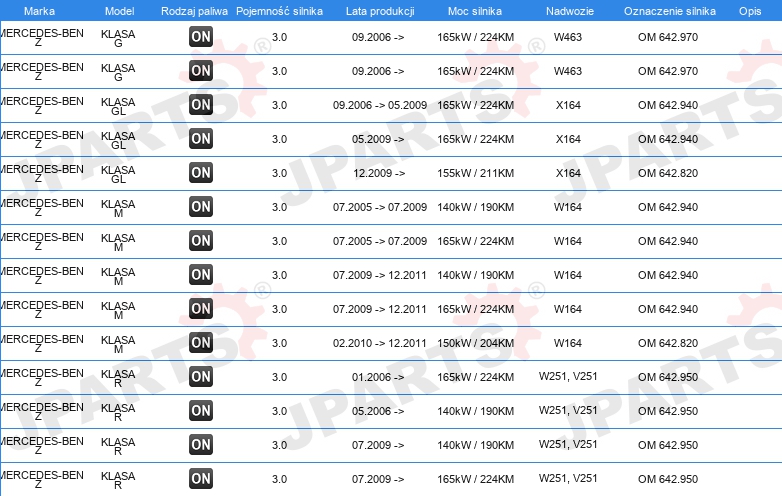Image resolution: width=782 pixels, height=496 pixels.
Task: Select the 12.2009 -> production date cell
Action: tap(379, 173)
